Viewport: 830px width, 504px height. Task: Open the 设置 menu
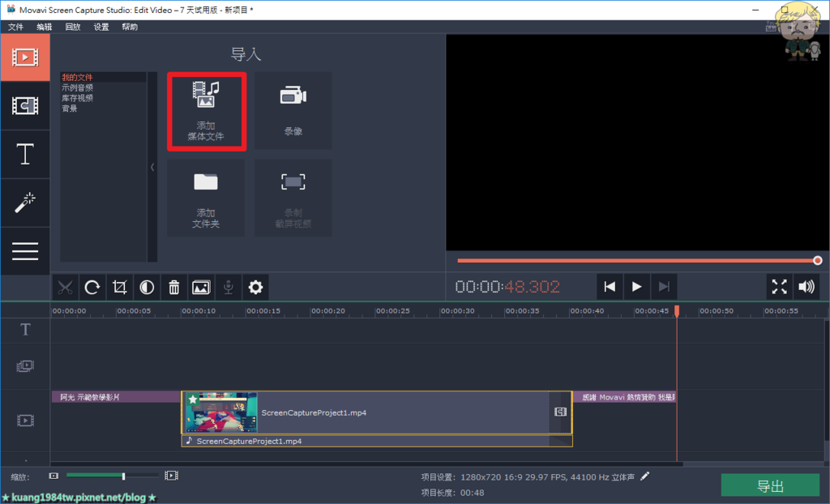tap(101, 27)
